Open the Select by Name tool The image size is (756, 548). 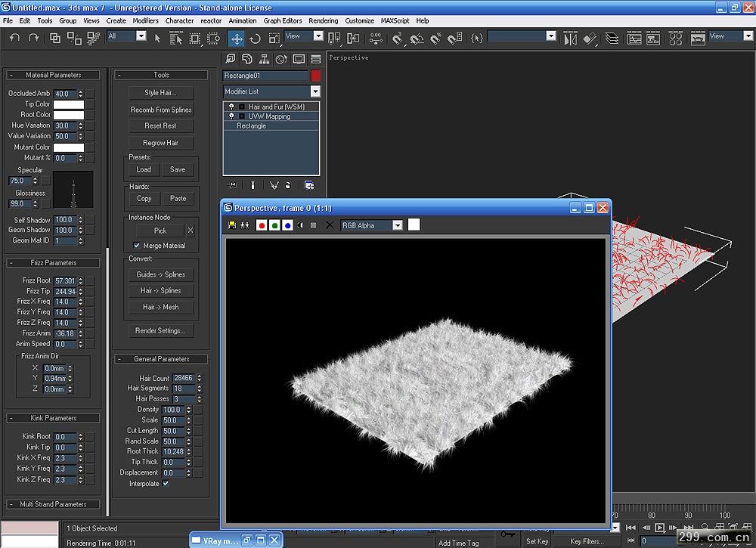point(176,38)
